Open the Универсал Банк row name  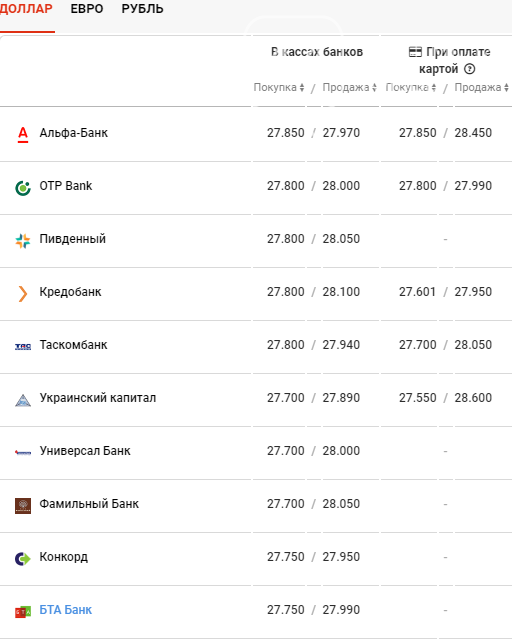click(85, 451)
